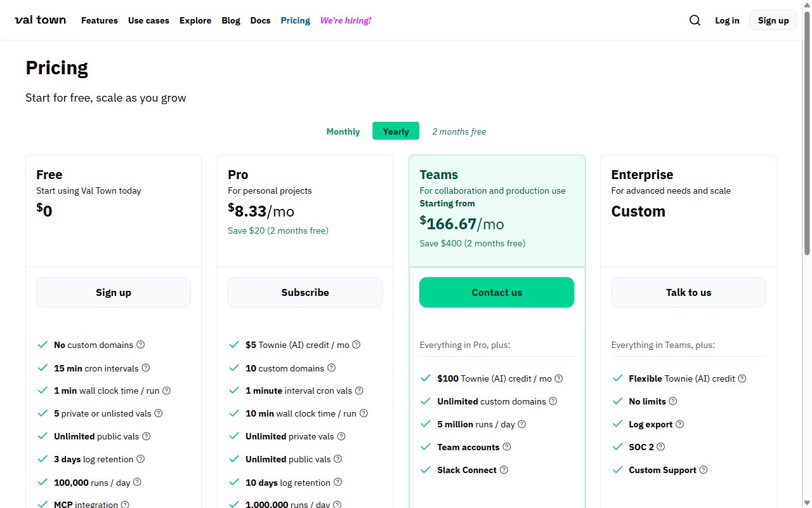Click Sign up in the header
812x508 pixels.
pyautogui.click(x=773, y=20)
